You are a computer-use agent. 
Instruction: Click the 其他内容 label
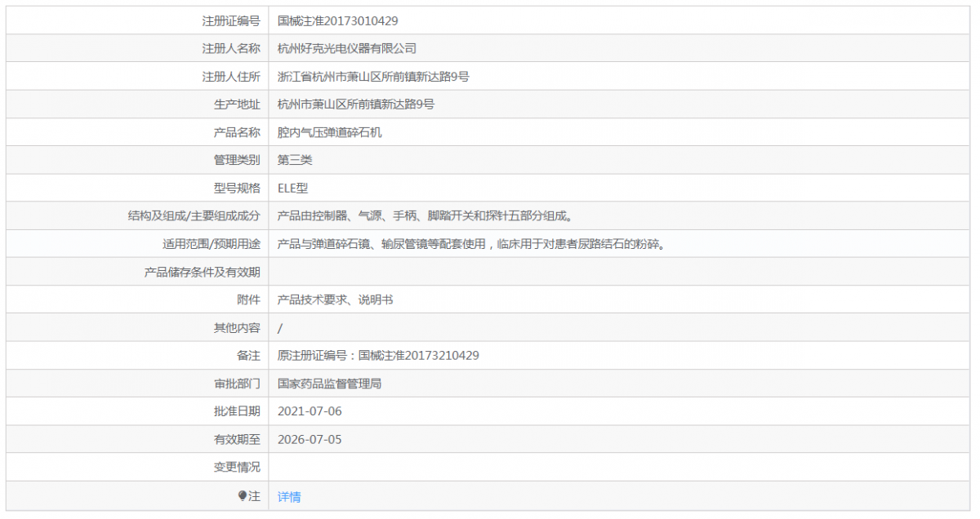click(237, 327)
